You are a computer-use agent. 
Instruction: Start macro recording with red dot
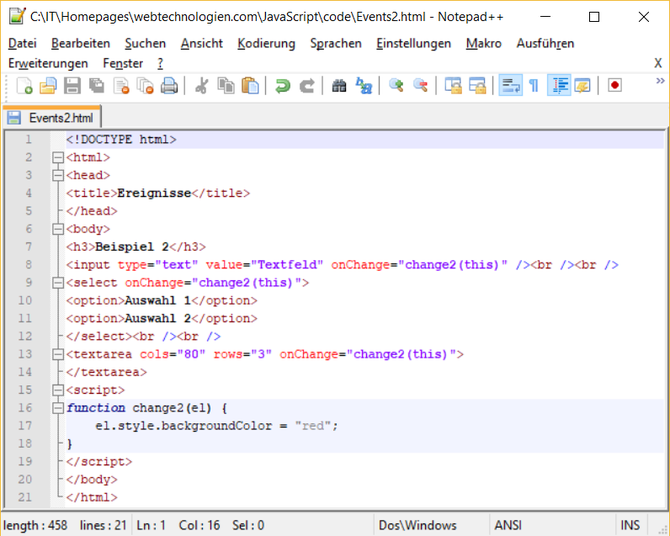coord(614,86)
